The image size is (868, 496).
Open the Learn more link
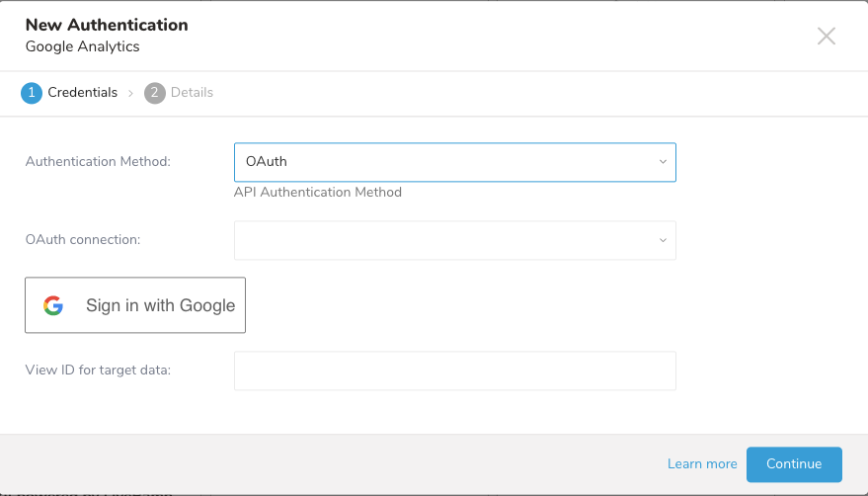(x=702, y=464)
